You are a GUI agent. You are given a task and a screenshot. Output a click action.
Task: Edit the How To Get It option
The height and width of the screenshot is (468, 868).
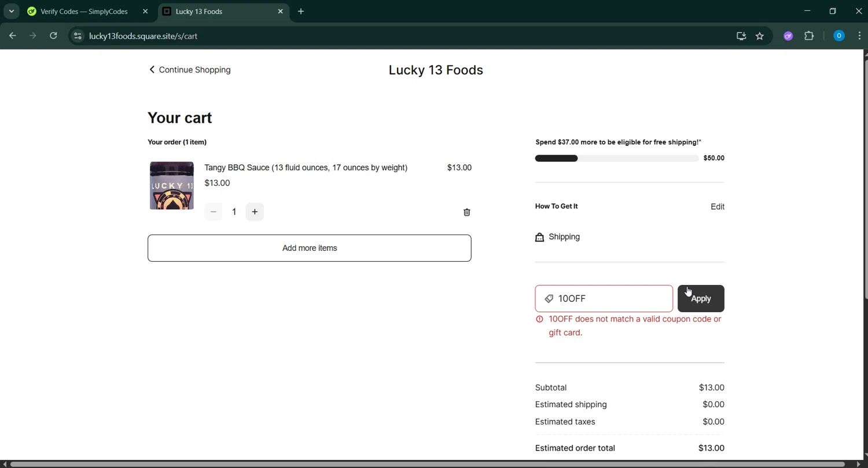click(718, 207)
